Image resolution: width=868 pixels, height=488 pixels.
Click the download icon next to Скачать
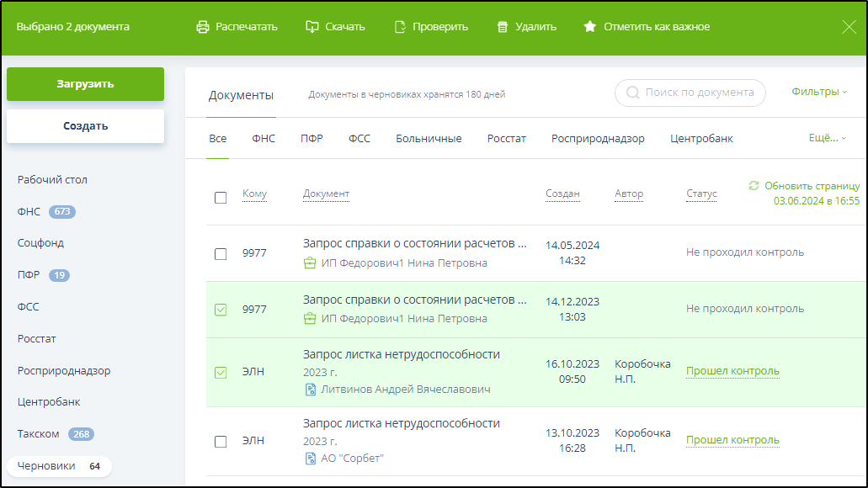312,27
